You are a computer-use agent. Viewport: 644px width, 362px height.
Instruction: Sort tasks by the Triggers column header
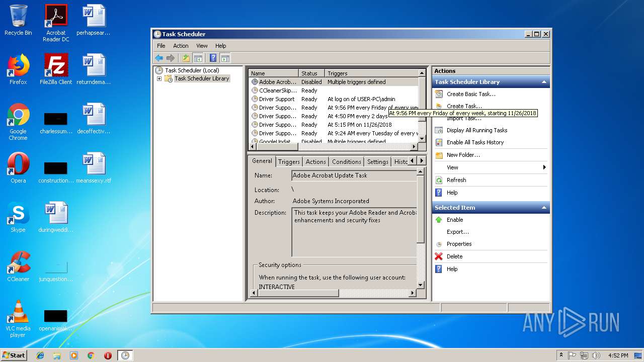[371, 73]
